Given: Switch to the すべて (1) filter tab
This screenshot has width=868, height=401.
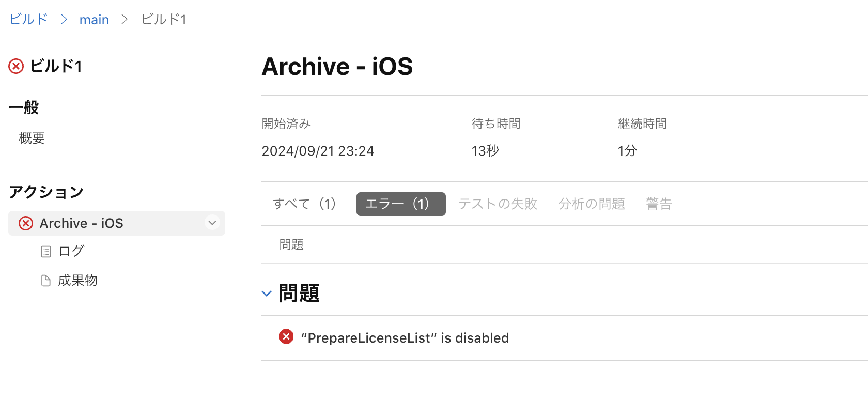Looking at the screenshot, I should [304, 204].
